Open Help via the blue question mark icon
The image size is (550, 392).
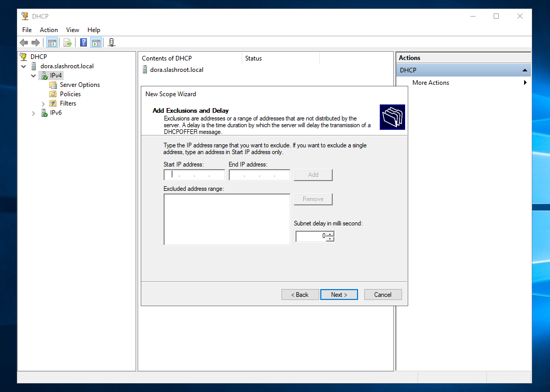83,43
